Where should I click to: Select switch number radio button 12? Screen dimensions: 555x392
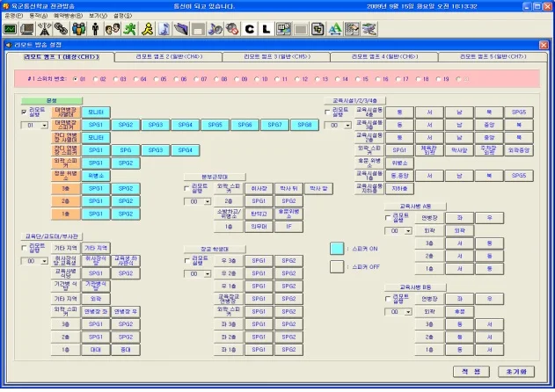pyautogui.click(x=297, y=79)
